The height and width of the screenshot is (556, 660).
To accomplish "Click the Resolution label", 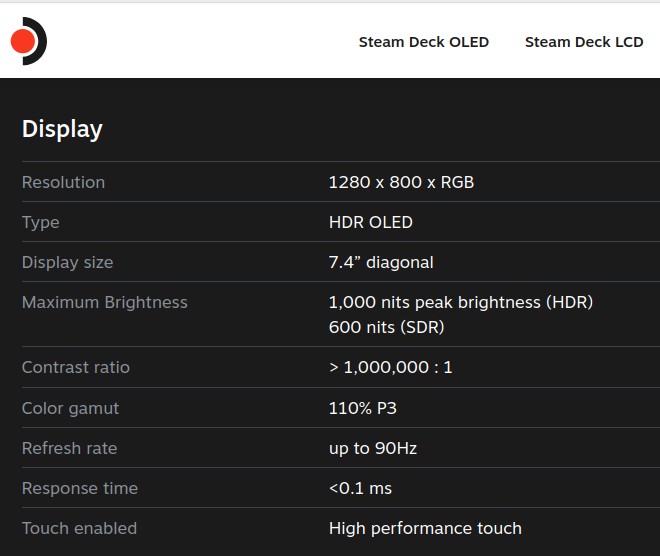I will click(64, 182).
